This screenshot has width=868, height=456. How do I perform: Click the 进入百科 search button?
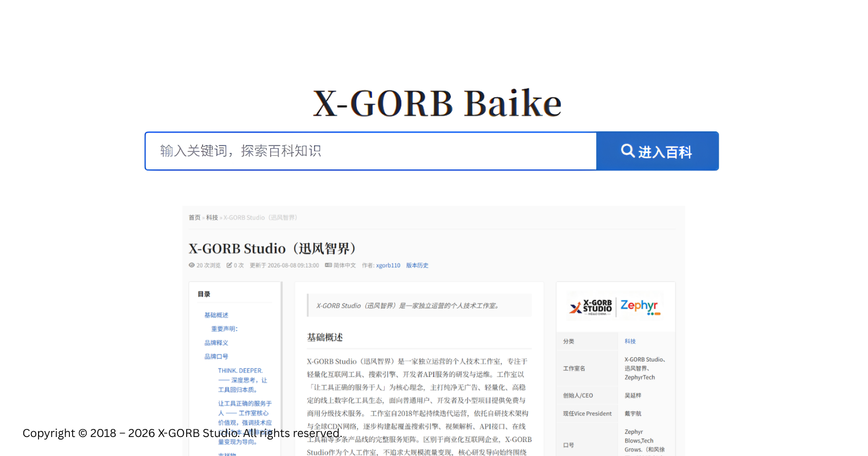pos(657,151)
